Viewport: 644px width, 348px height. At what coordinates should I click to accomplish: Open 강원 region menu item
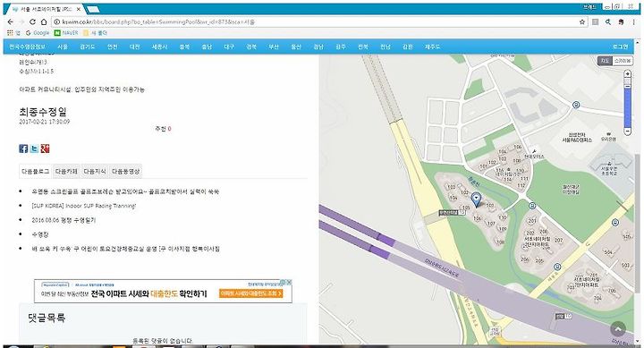point(408,47)
